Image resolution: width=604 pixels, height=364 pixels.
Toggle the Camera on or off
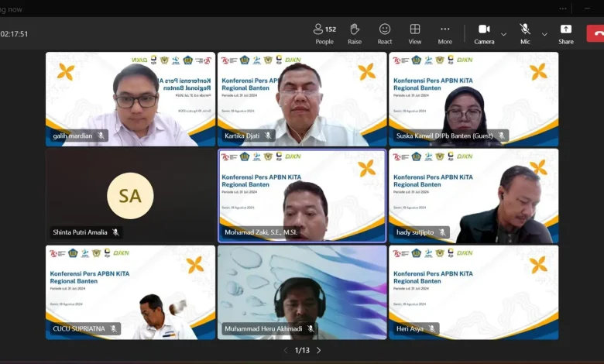(484, 33)
